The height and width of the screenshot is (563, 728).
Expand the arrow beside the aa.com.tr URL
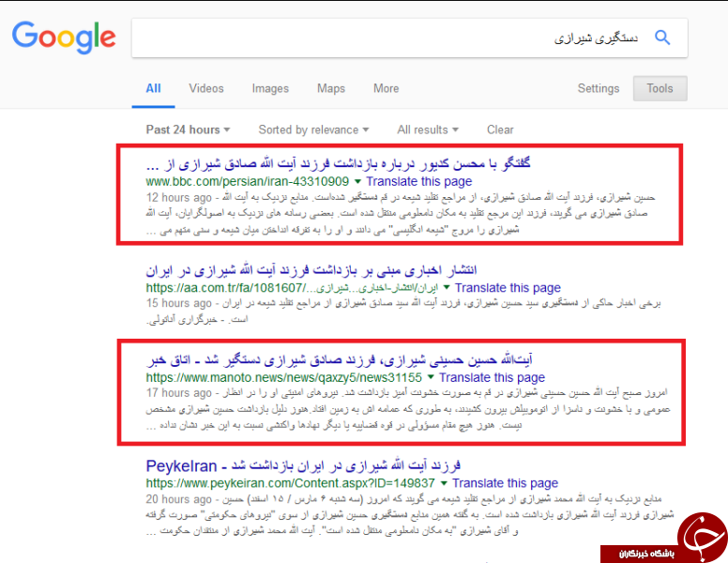click(x=447, y=288)
